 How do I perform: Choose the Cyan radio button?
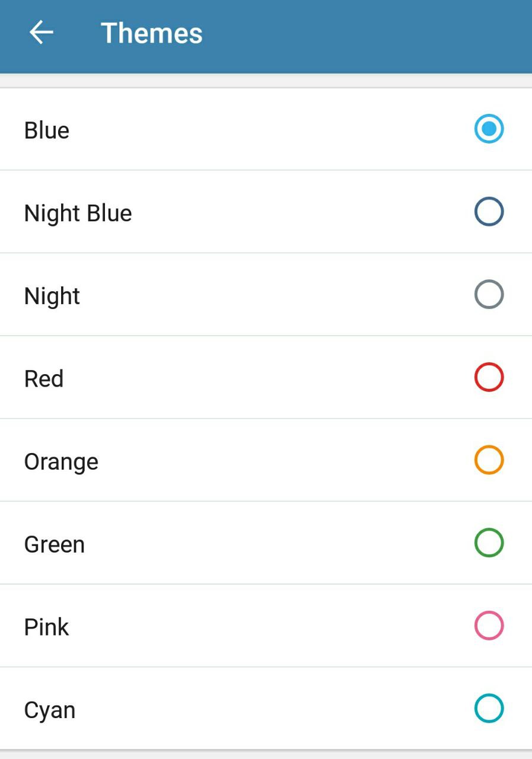(489, 709)
